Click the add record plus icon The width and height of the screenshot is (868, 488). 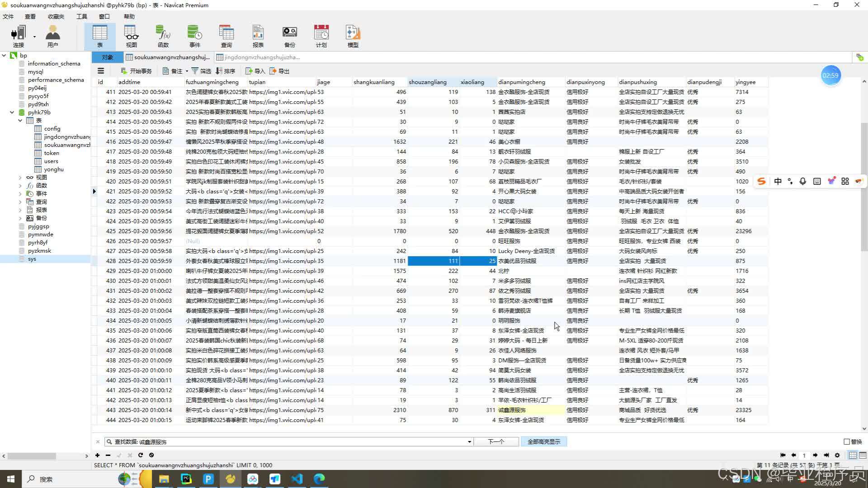pyautogui.click(x=97, y=455)
